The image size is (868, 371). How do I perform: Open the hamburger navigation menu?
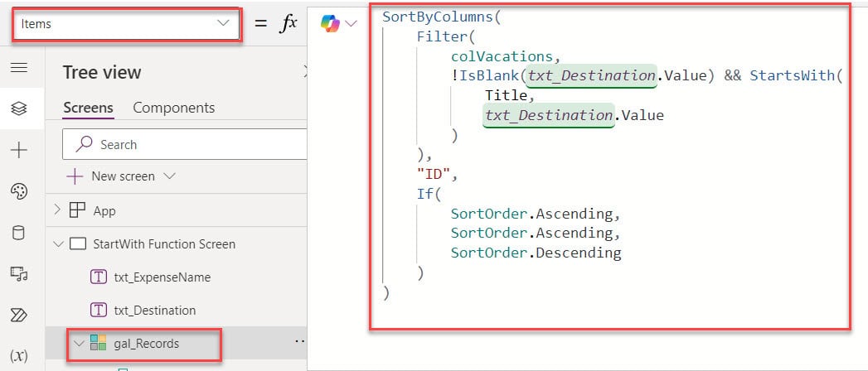pos(18,68)
